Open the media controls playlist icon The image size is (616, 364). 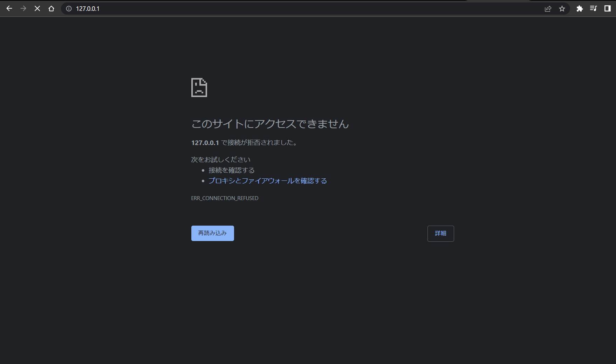coord(594,8)
